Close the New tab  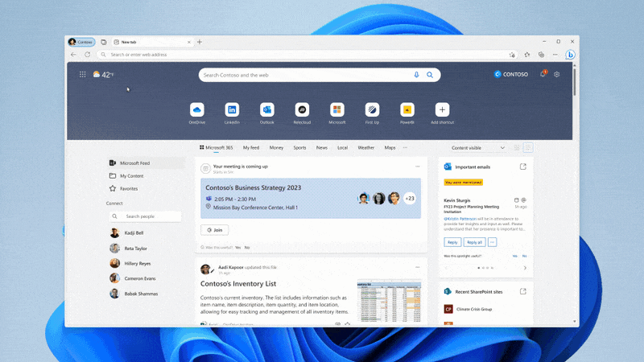(x=189, y=42)
